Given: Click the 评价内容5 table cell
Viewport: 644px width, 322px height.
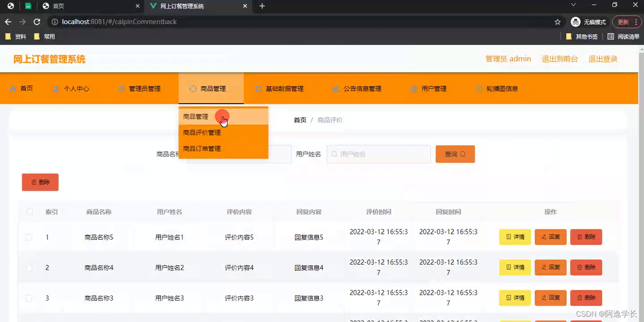Looking at the screenshot, I should [x=239, y=237].
